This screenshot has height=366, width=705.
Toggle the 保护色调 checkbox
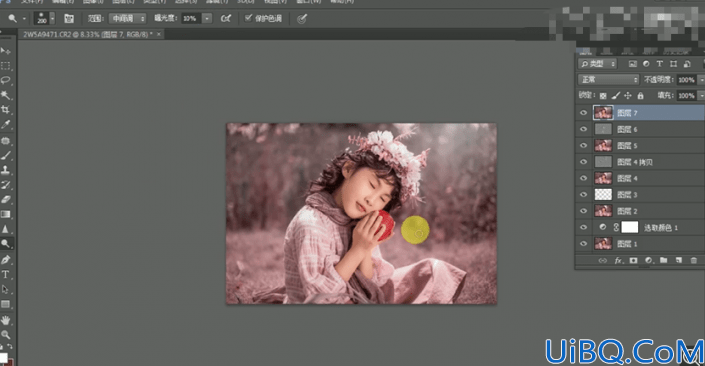[x=248, y=18]
